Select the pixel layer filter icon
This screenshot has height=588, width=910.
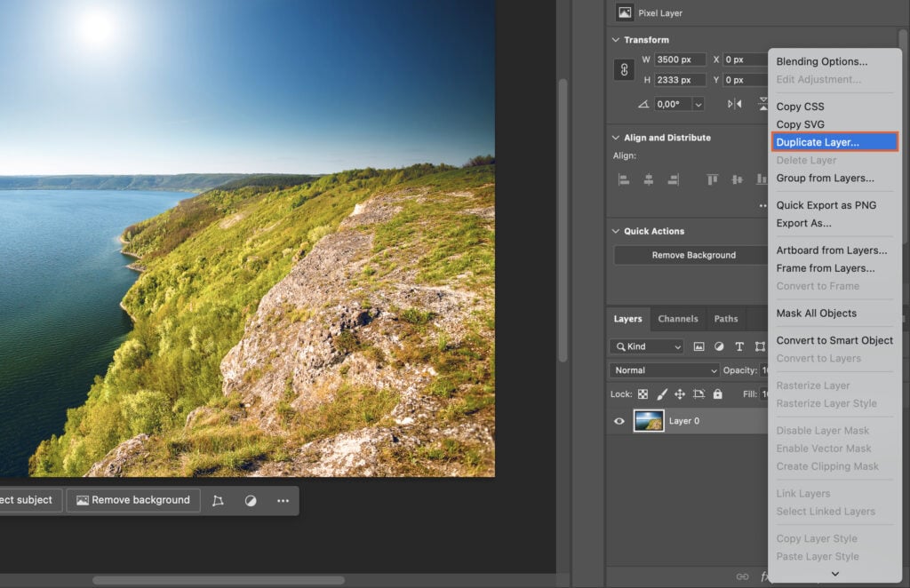699,346
